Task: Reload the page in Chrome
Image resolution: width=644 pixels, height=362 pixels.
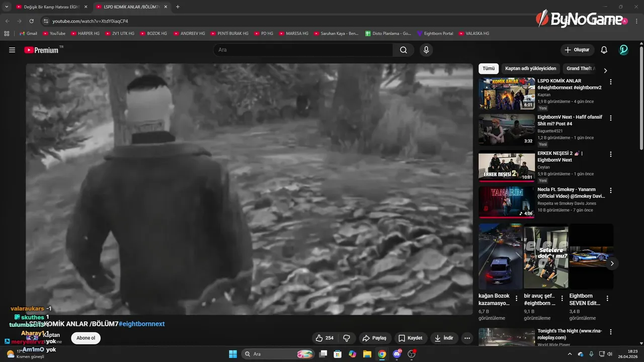Action: click(x=31, y=21)
